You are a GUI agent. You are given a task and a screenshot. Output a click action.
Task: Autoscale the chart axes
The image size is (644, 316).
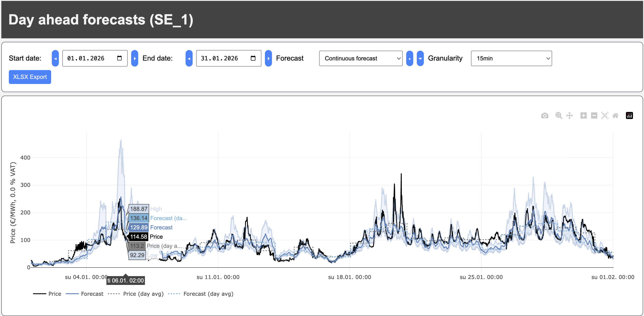tap(605, 115)
